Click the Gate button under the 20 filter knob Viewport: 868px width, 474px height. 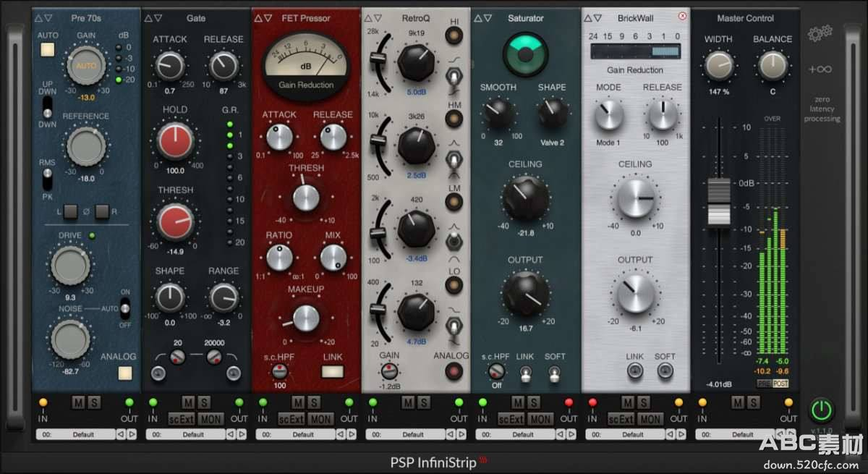tap(158, 373)
